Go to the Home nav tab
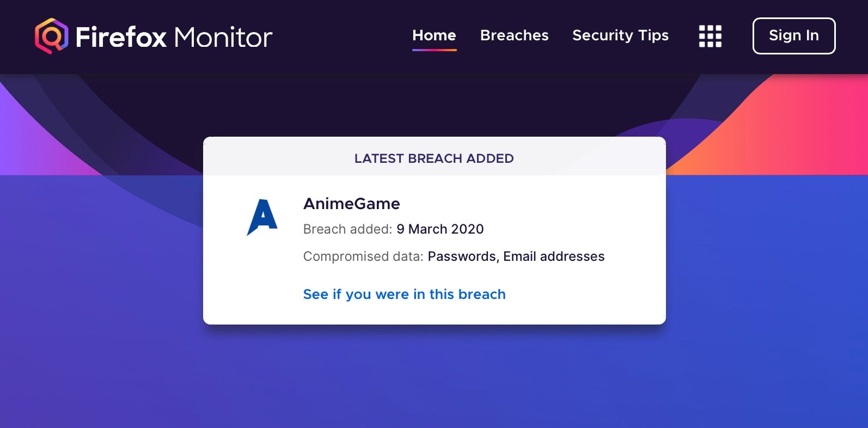Image resolution: width=868 pixels, height=428 pixels. pyautogui.click(x=434, y=35)
